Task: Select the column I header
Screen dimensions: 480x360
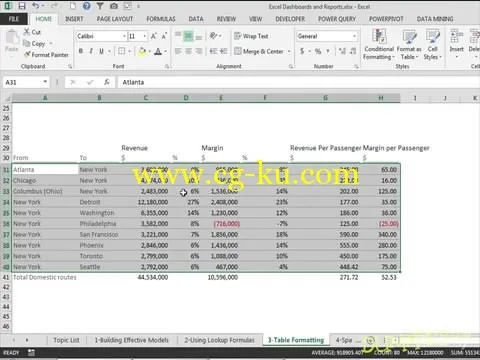Action: point(415,98)
